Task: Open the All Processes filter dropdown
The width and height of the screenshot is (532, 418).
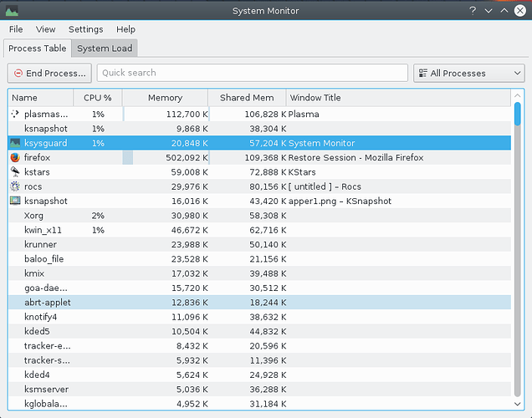Action: tap(469, 74)
